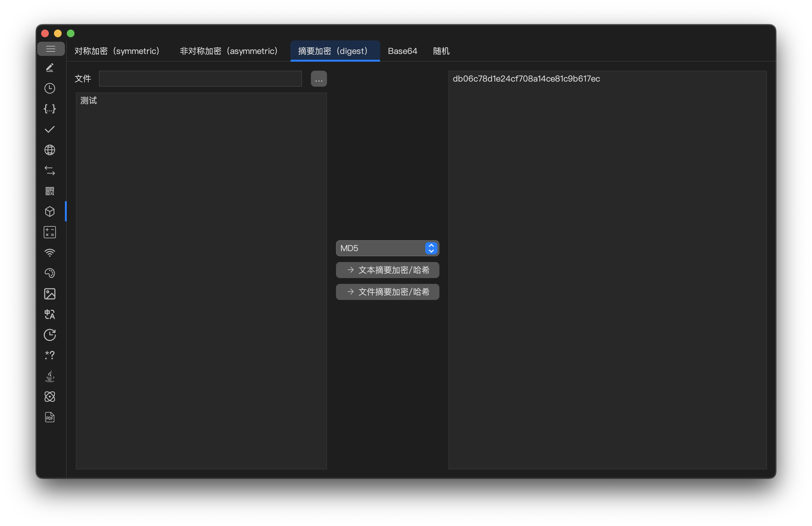Switch to the 对称加密 (symmetric) tab
The height and width of the screenshot is (526, 812).
click(117, 51)
